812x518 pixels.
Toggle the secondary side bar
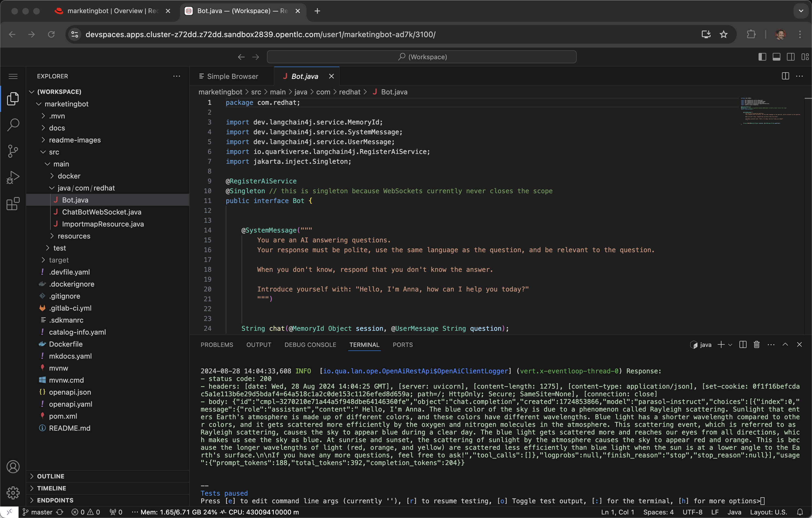[790, 57]
